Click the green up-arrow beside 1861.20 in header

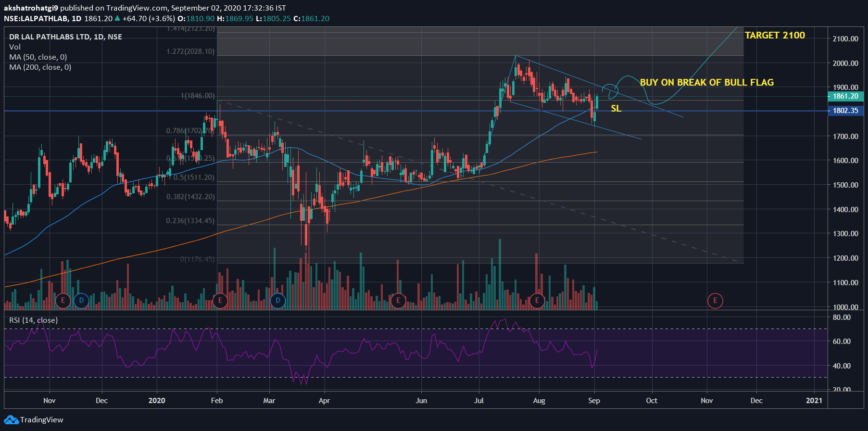point(117,18)
